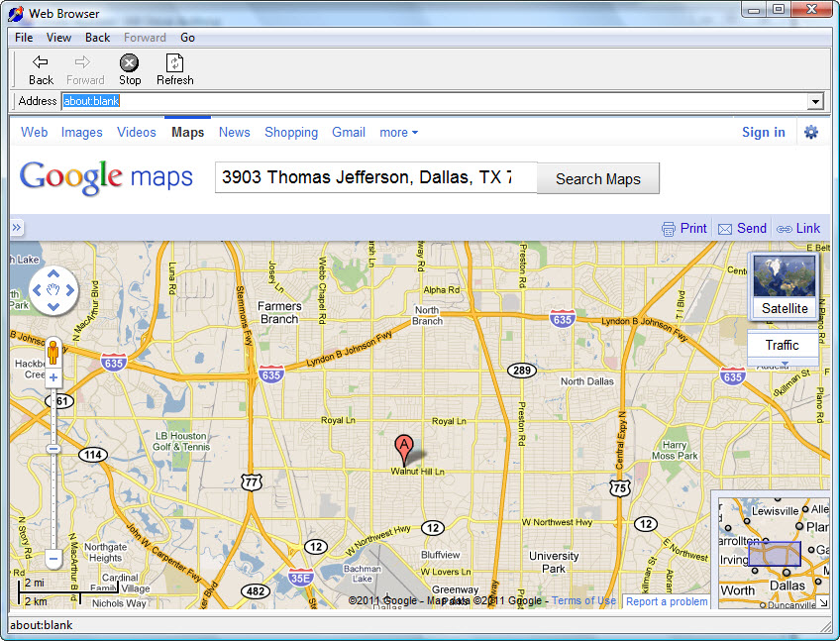Click the printer icon beside Print
The height and width of the screenshot is (641, 840).
click(668, 229)
